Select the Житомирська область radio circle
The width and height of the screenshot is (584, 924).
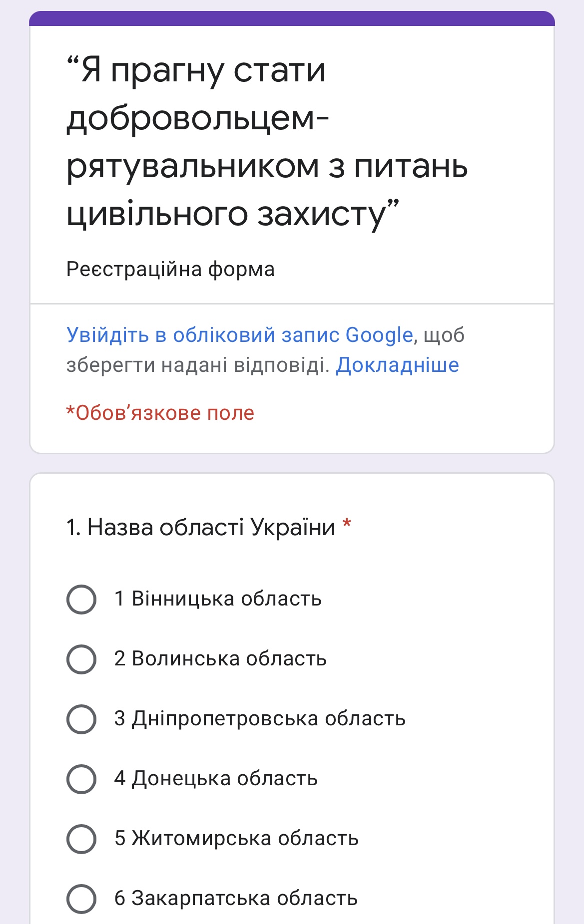click(x=81, y=839)
